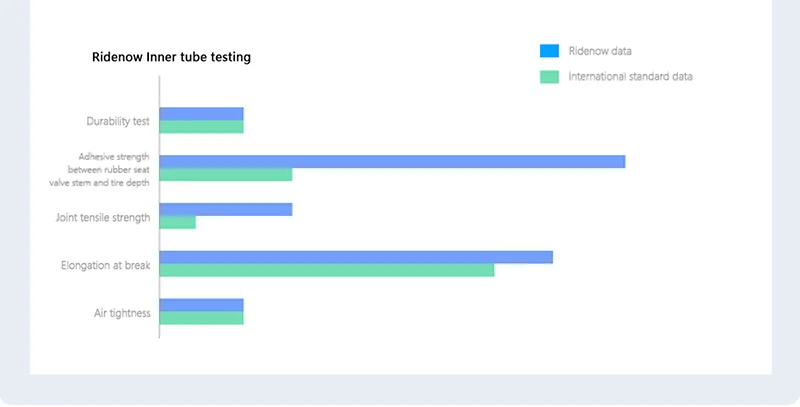Click the green International standard legend swatch
This screenshot has height=407, width=800.
pos(548,76)
